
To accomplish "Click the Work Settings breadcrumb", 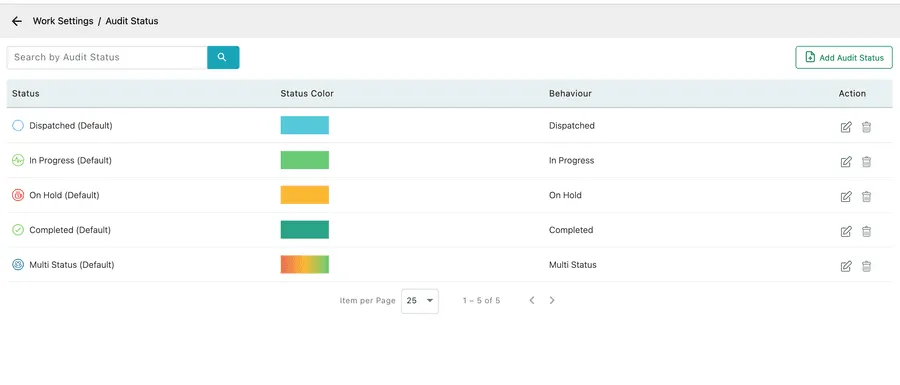I will click(63, 21).
